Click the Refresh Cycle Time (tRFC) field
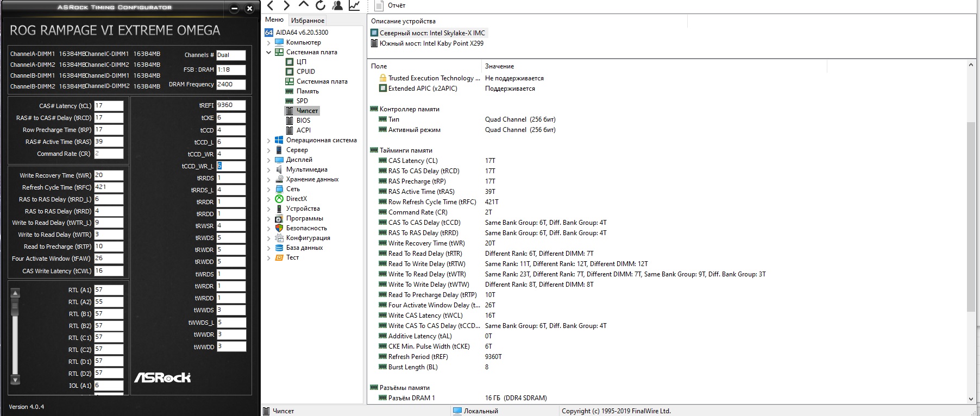 (109, 187)
